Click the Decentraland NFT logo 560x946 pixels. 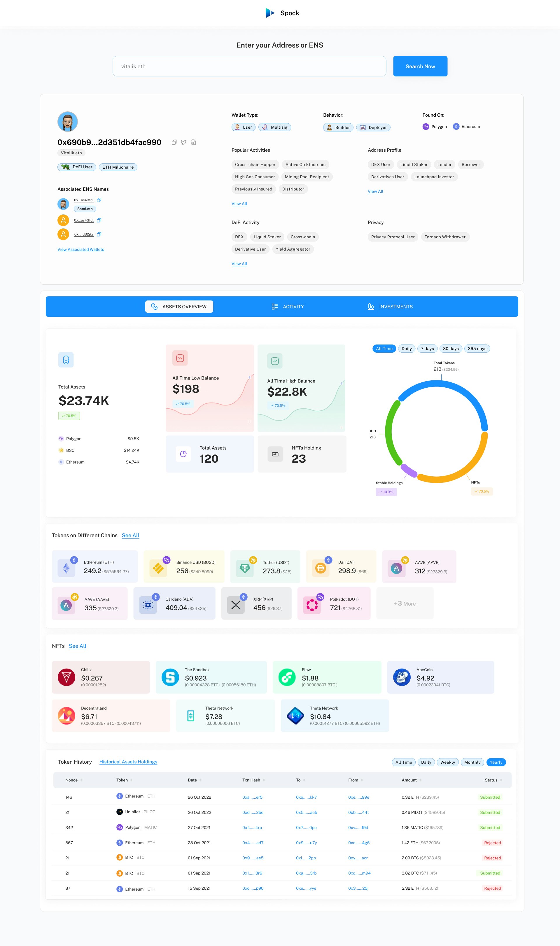(x=66, y=716)
